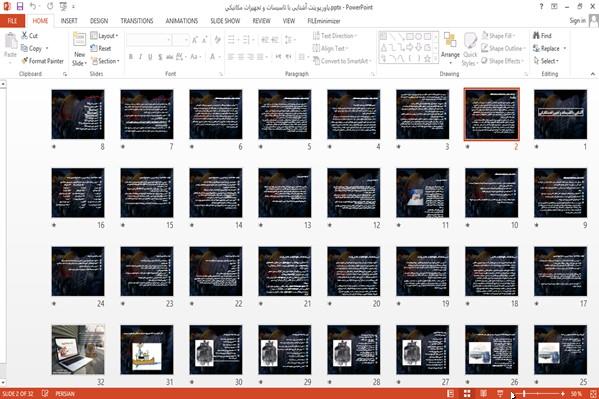Open the Shape Outline dropdown
Screen dimensions: 599x399
(x=503, y=48)
